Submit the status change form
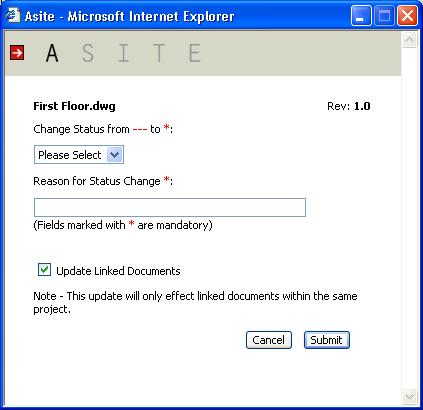 click(x=327, y=340)
